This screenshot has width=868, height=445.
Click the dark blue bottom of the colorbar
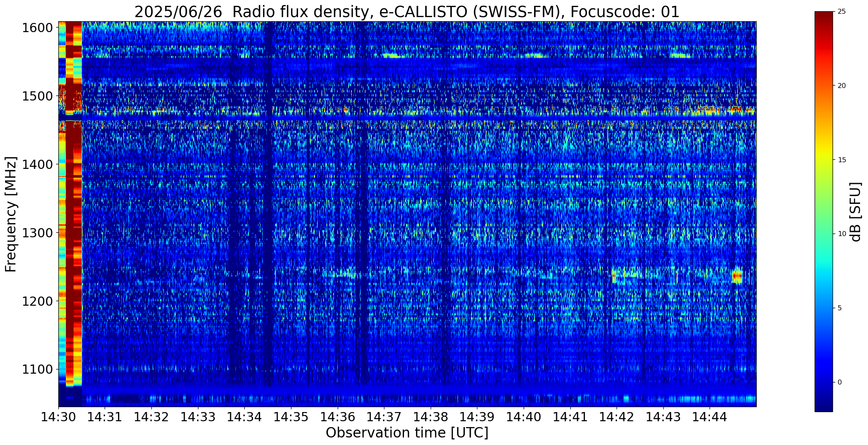pos(824,405)
